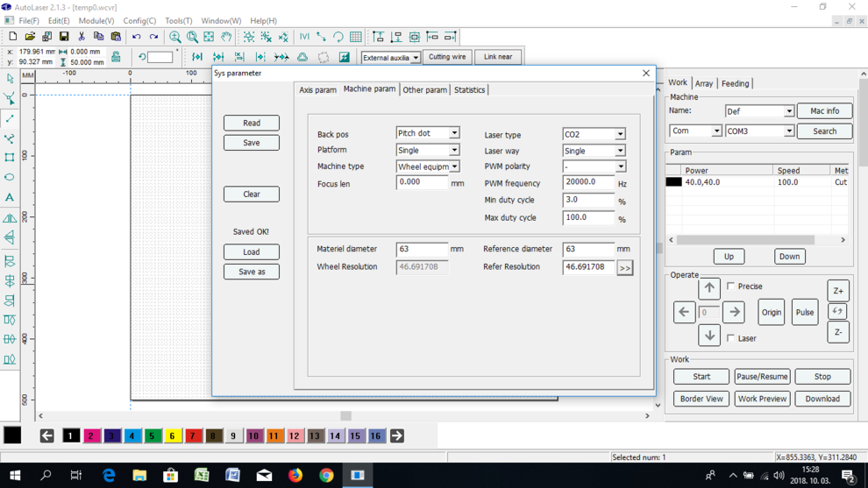Click the Zoom in magnifier icon
868x488 pixels.
[175, 37]
